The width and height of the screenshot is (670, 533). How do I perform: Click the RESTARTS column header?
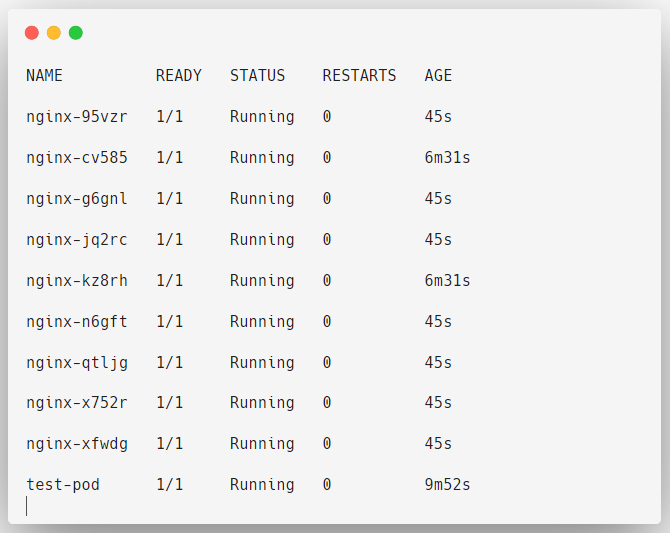(359, 76)
